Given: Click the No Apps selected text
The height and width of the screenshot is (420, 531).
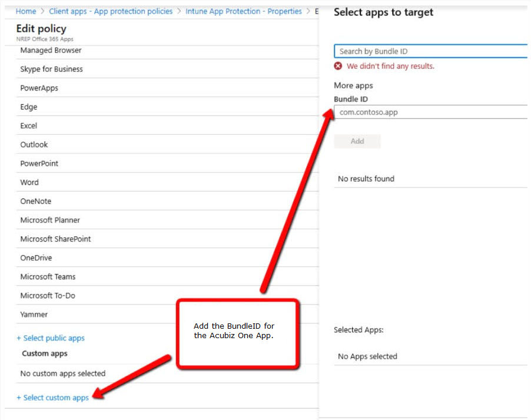Looking at the screenshot, I should coord(367,356).
